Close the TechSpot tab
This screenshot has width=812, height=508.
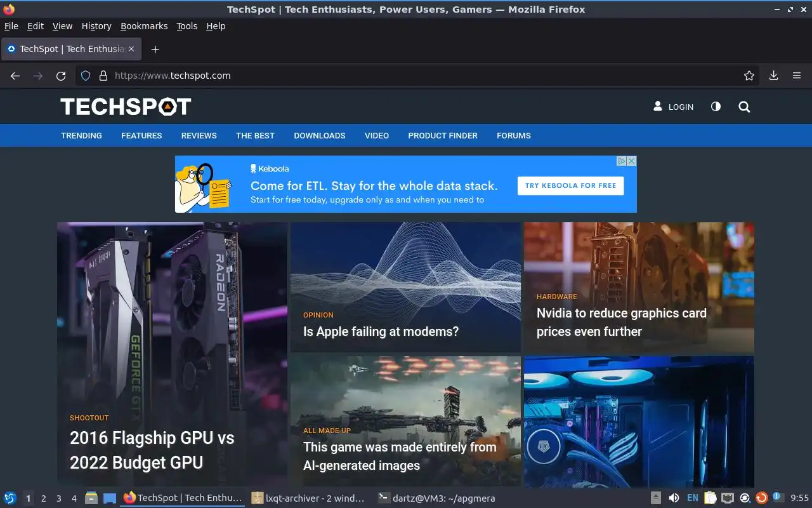tap(131, 49)
